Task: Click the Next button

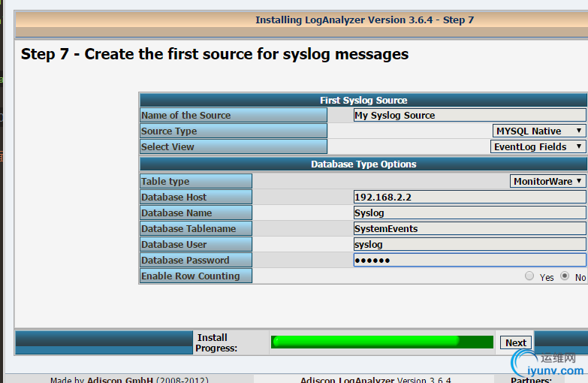Action: [516, 342]
